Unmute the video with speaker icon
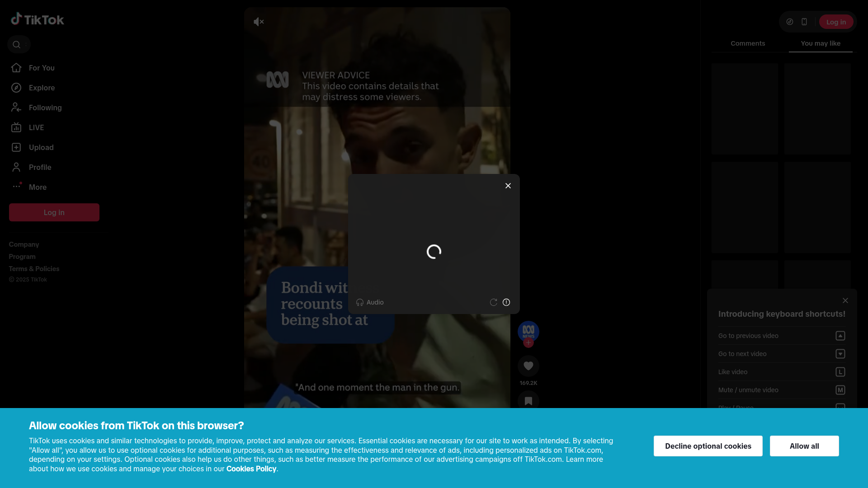This screenshot has height=488, width=868. point(259,22)
